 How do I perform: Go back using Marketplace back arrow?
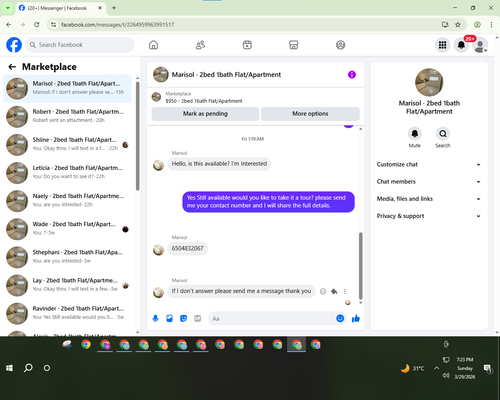tap(12, 67)
